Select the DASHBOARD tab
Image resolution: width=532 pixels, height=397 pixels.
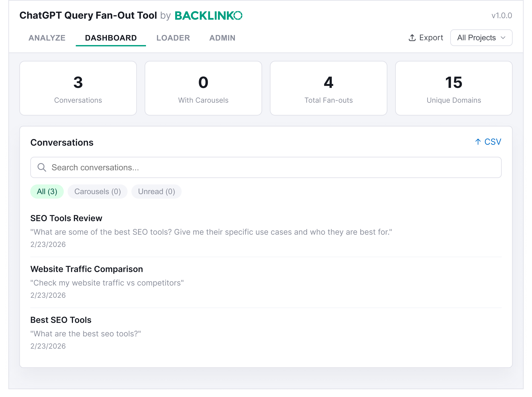click(x=111, y=38)
